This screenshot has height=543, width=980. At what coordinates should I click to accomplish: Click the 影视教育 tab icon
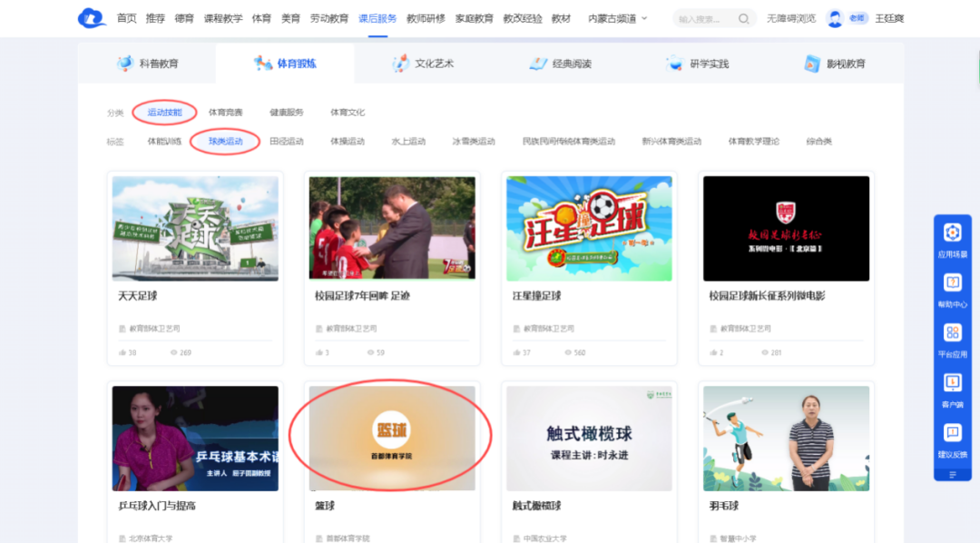pyautogui.click(x=812, y=64)
